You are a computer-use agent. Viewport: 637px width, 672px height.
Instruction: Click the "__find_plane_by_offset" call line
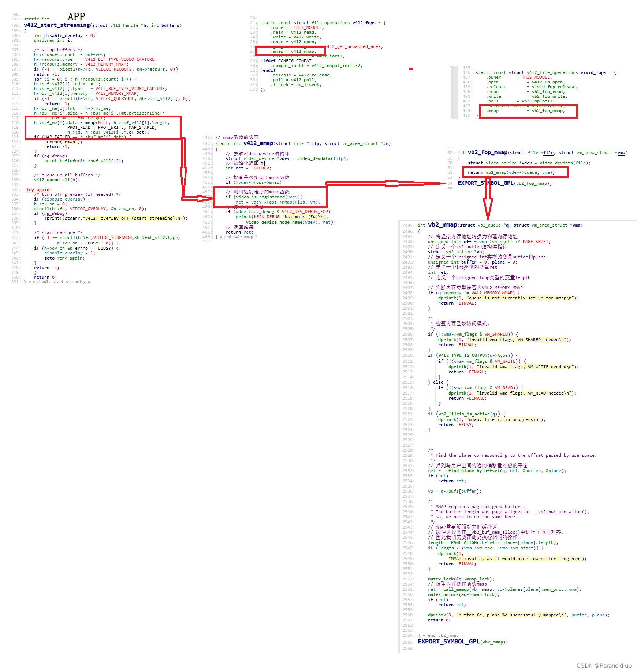pyautogui.click(x=497, y=471)
